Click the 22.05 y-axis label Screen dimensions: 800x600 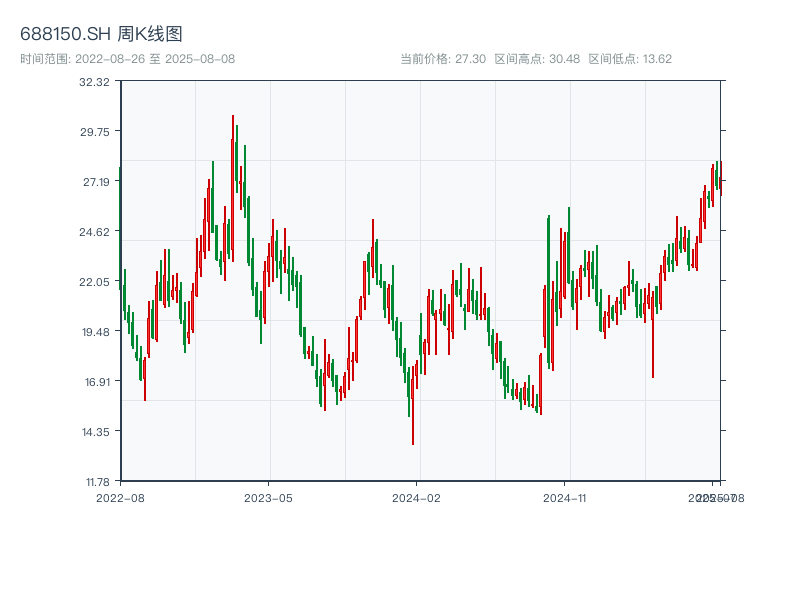pyautogui.click(x=94, y=282)
